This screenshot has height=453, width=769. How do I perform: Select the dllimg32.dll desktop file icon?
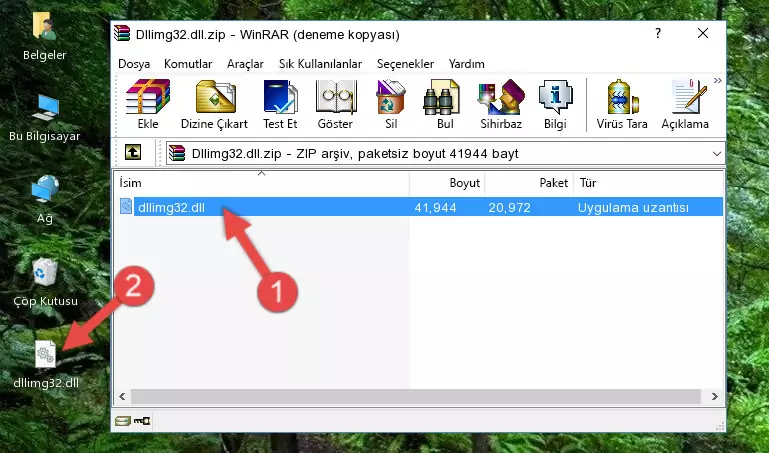[46, 365]
